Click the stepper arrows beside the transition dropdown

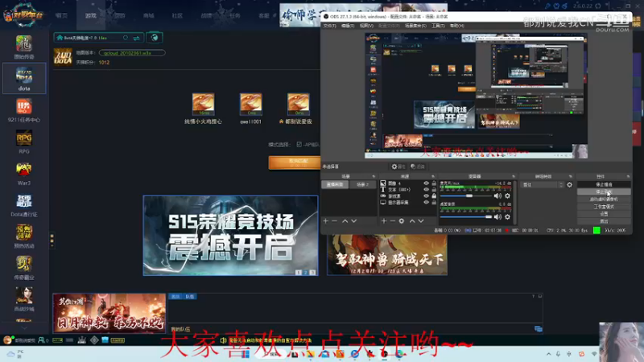pos(561,185)
